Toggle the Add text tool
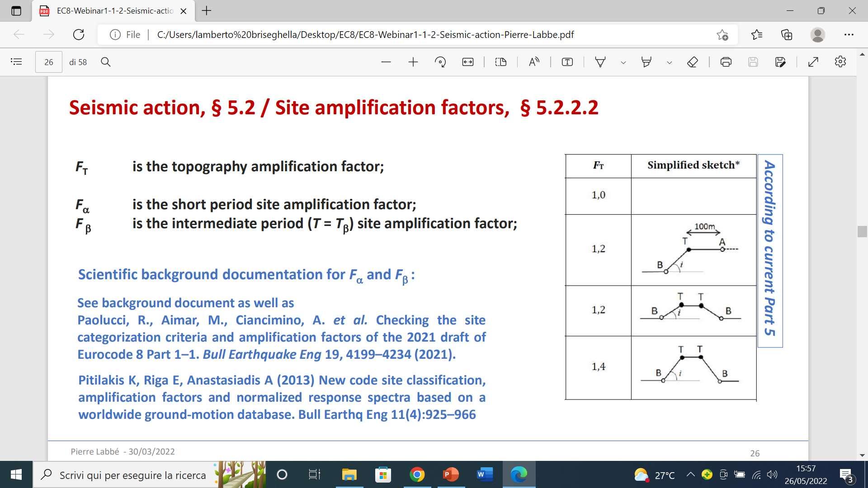Screen dimensions: 868x488 [x=567, y=62]
